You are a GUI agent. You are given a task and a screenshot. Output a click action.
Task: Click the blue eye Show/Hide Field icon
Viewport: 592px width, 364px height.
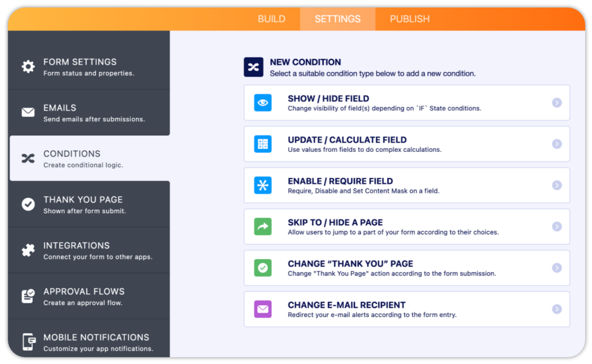263,103
